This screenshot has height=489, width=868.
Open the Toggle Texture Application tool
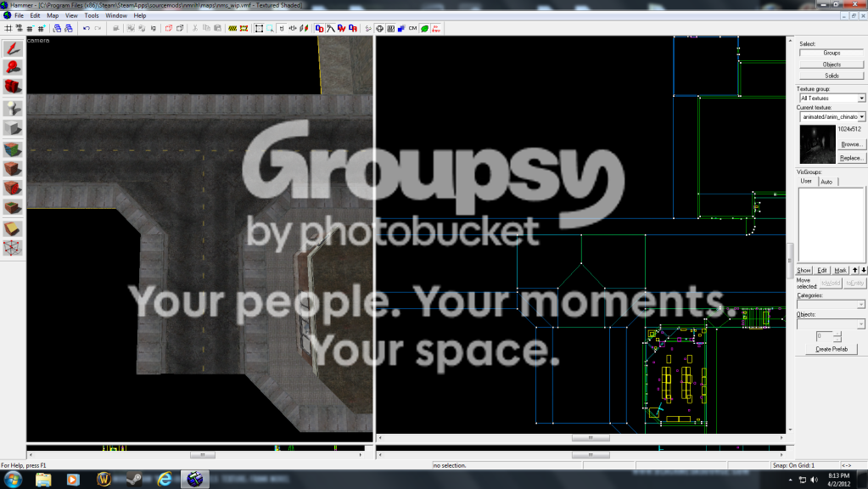[13, 149]
